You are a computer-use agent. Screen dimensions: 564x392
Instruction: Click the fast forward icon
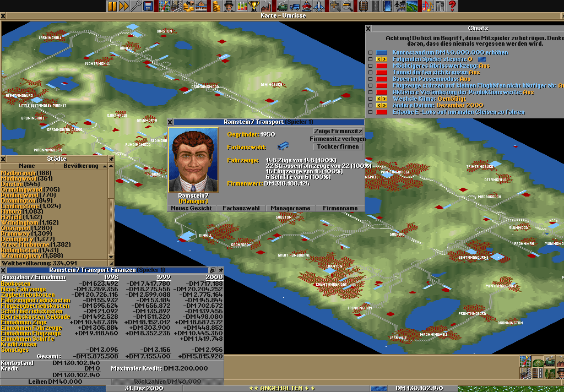pyautogui.click(x=124, y=6)
